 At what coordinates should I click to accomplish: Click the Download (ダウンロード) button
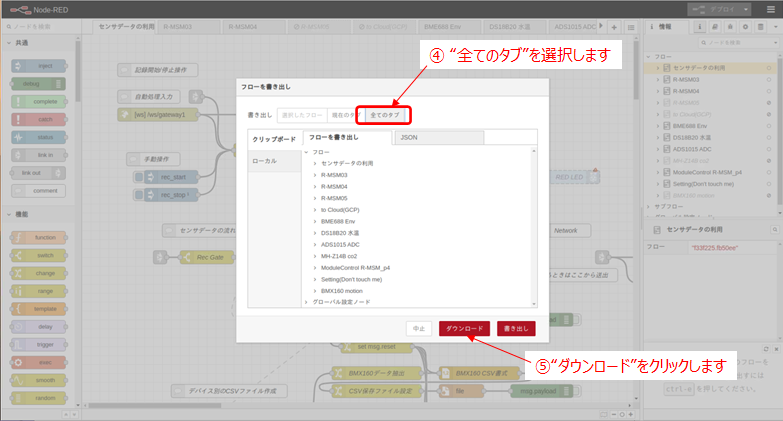(464, 328)
